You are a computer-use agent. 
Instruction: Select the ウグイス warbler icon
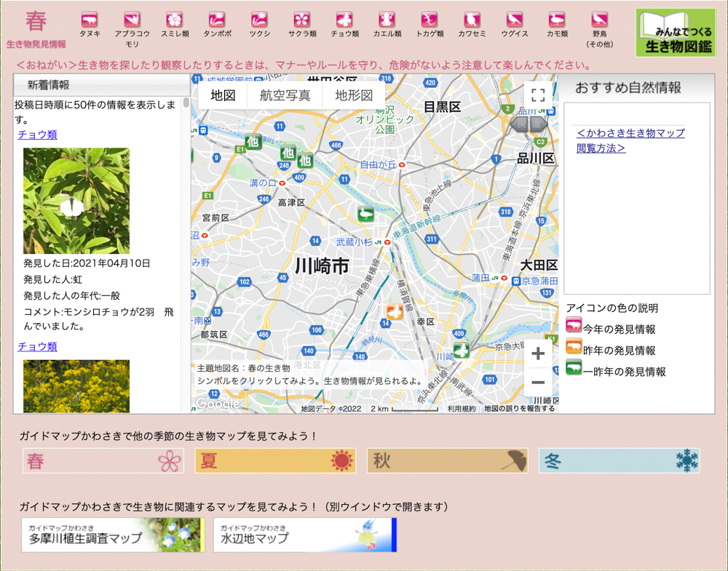coord(515,20)
